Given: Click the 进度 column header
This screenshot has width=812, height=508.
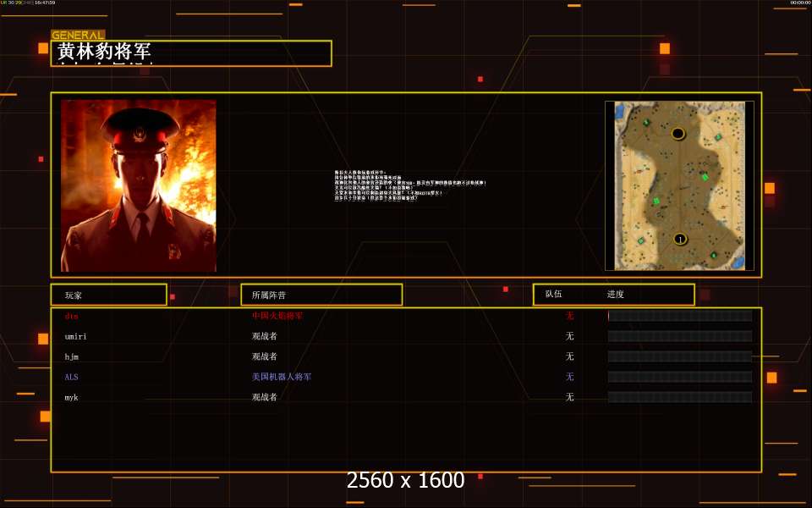Looking at the screenshot, I should point(615,295).
